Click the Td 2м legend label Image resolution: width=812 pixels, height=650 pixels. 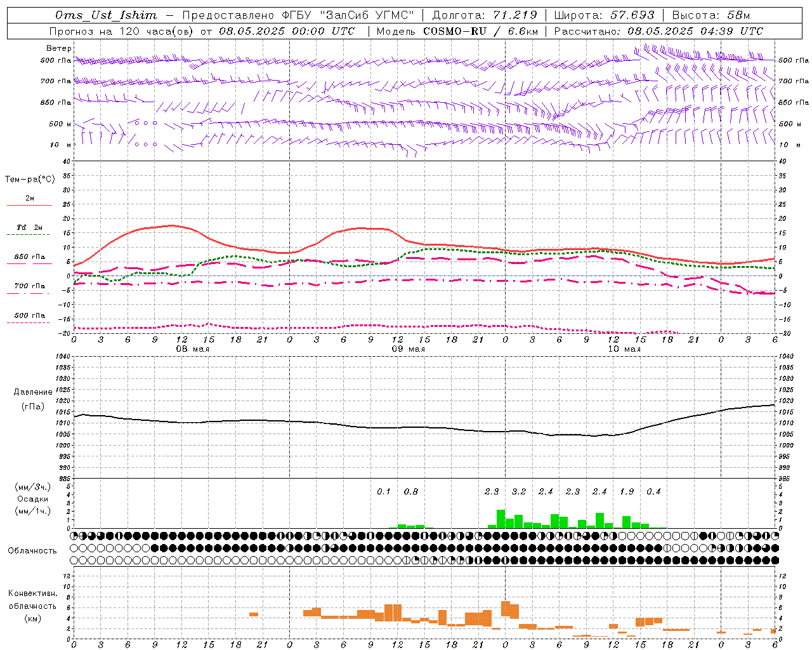[29, 227]
